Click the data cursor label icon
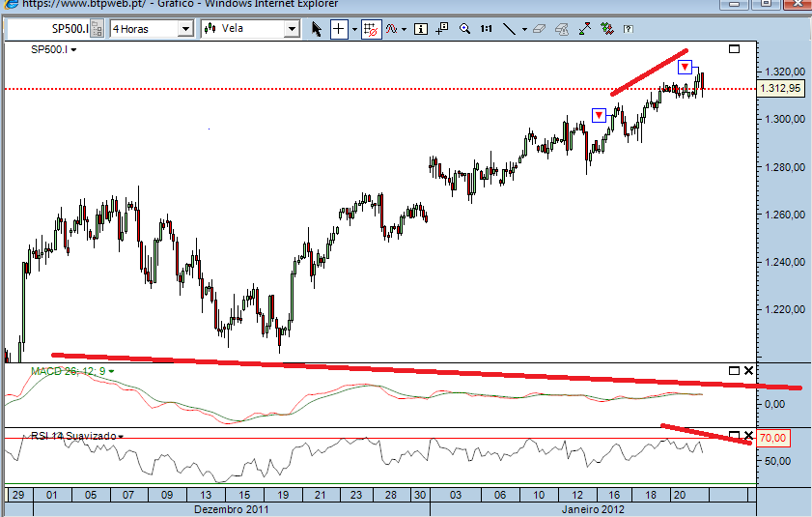Image resolution: width=812 pixels, height=517 pixels. coord(442,29)
